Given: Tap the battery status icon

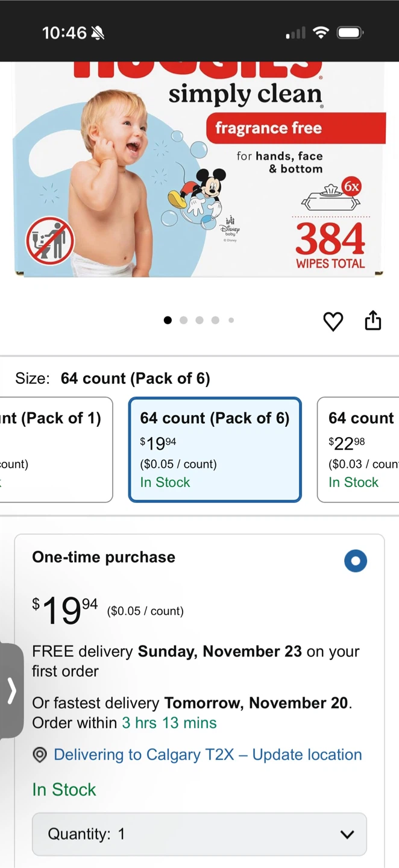Looking at the screenshot, I should pos(350,33).
